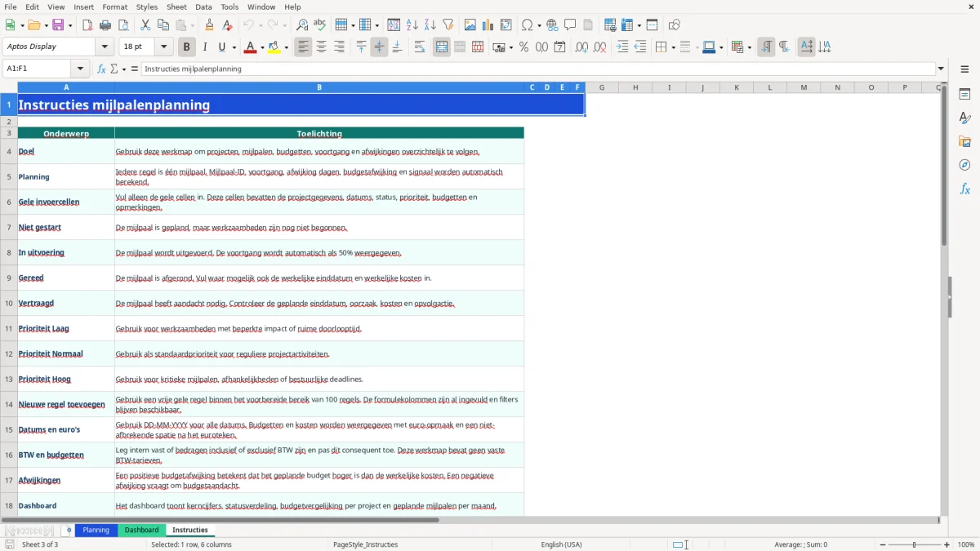Expand the formula bar

(941, 69)
